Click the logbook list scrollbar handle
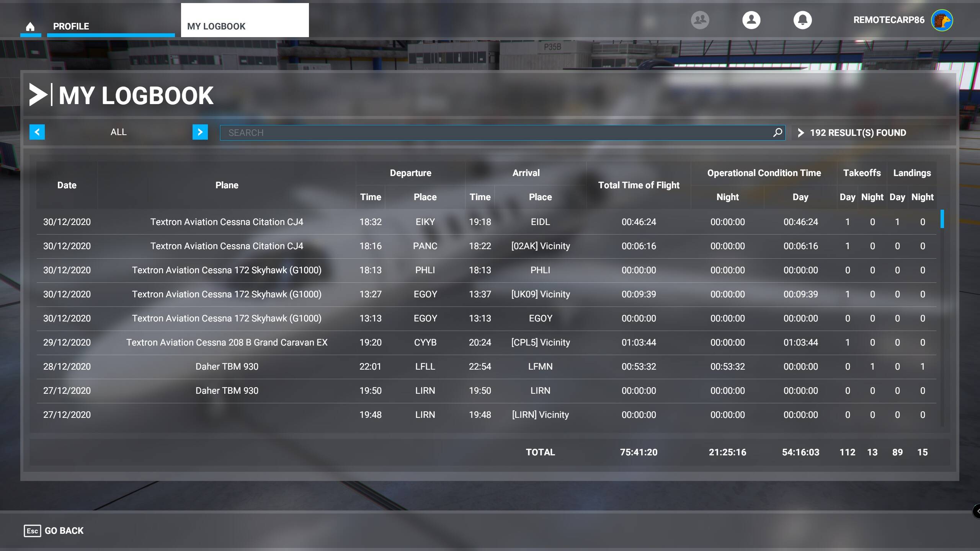The image size is (980, 551). pos(942,219)
